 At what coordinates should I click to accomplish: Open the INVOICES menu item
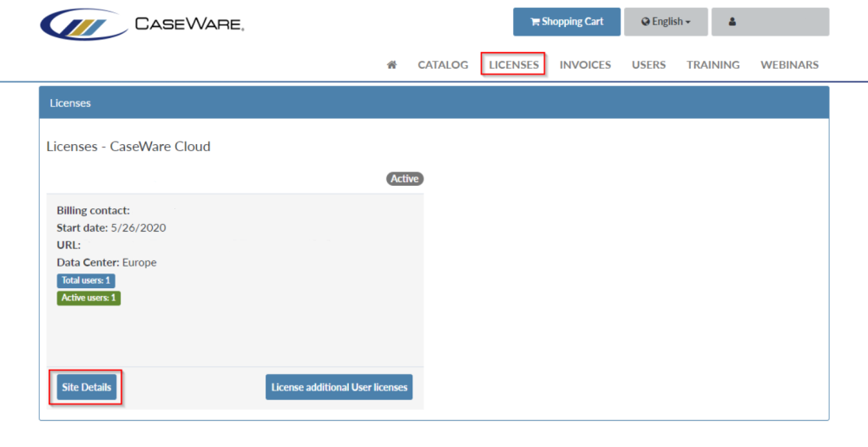[x=585, y=65]
